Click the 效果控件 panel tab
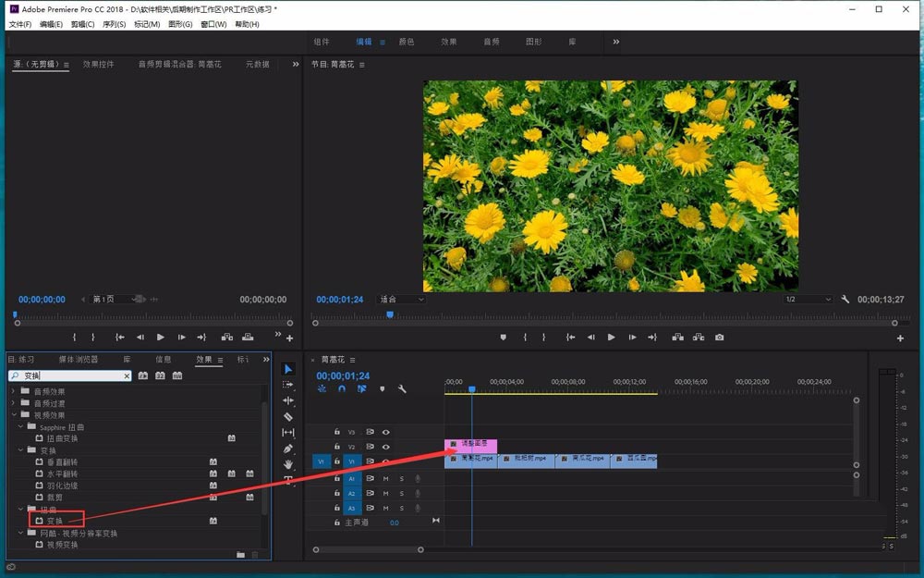The image size is (924, 578). 99,65
